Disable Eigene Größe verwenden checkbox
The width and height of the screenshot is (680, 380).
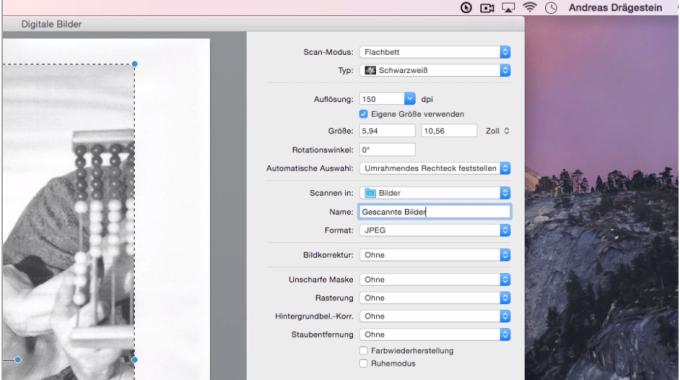[363, 114]
